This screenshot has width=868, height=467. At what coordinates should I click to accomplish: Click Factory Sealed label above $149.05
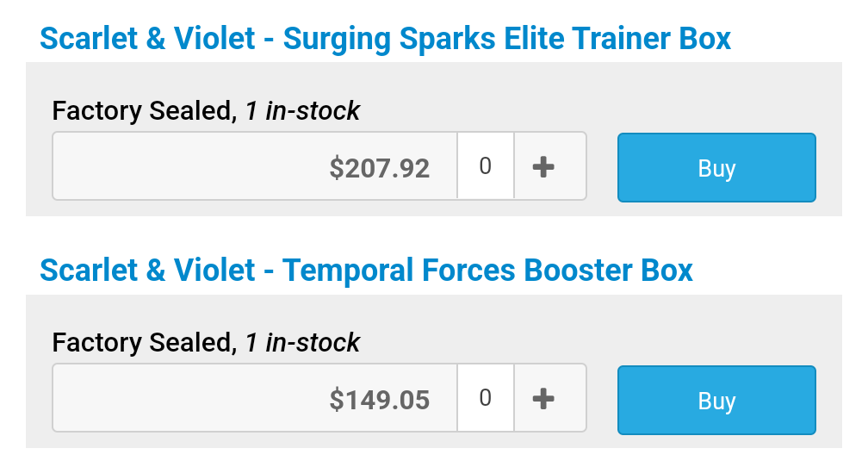tap(142, 343)
